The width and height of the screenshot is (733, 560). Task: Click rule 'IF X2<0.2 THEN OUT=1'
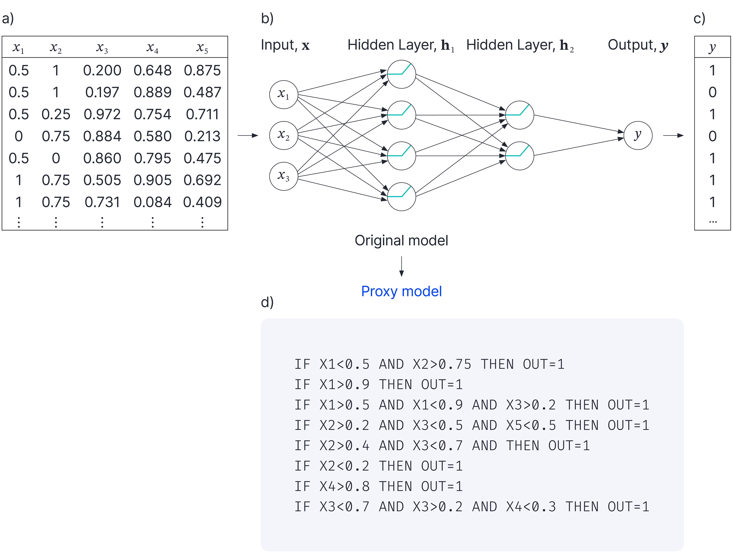click(379, 466)
